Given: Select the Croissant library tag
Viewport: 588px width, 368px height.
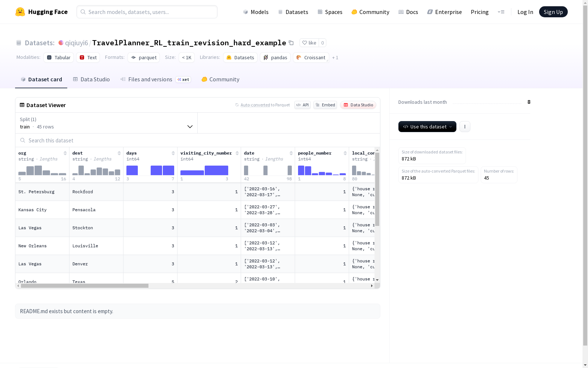Looking at the screenshot, I should pos(311,57).
